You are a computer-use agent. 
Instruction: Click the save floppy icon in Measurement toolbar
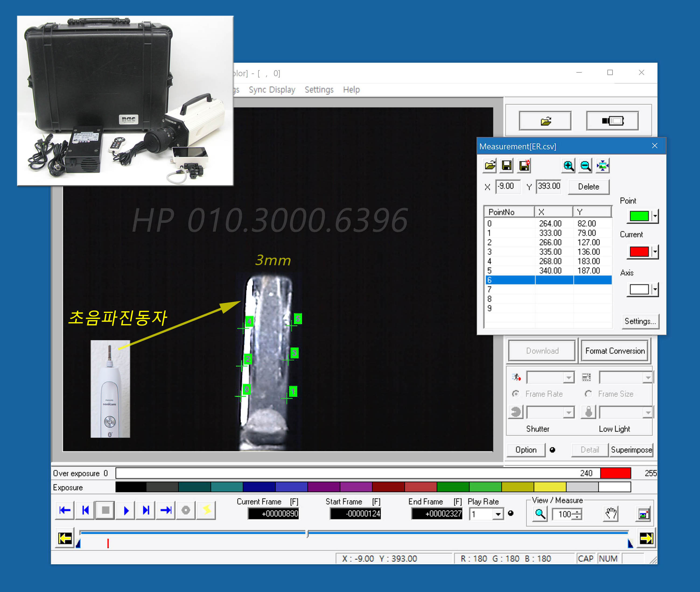point(507,166)
